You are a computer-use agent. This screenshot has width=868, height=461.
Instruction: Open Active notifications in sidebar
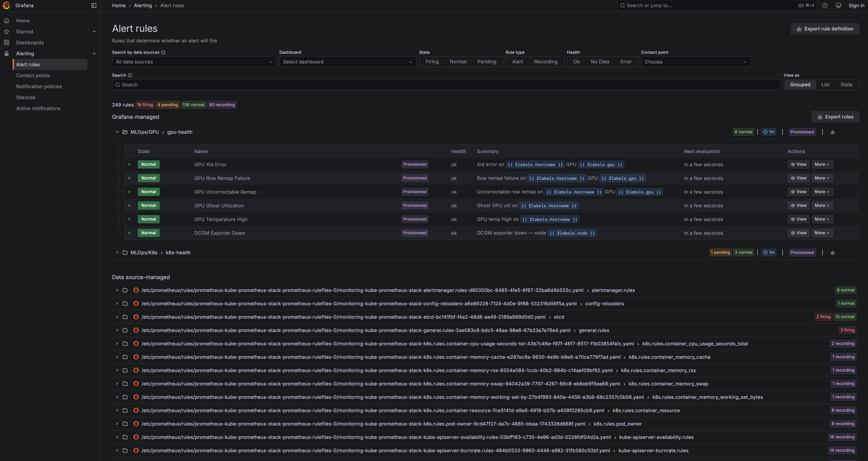[x=38, y=108]
